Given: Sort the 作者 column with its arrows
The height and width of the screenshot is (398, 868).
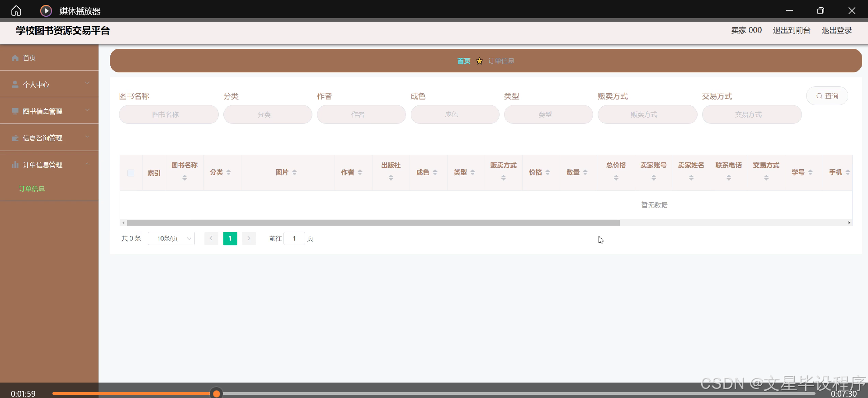Looking at the screenshot, I should coord(360,172).
